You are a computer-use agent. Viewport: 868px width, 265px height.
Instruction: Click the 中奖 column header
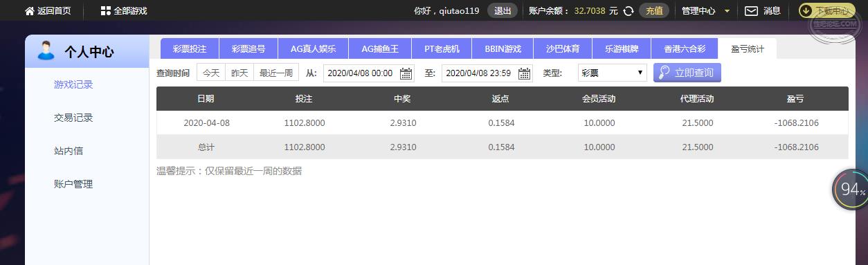tap(402, 99)
